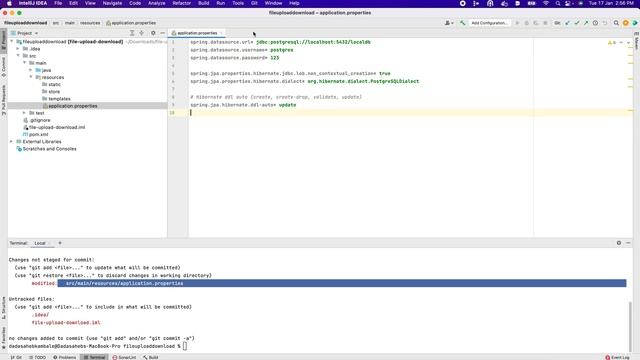640x360 pixels.
Task: Select the .gitignore file
Action: click(x=37, y=120)
